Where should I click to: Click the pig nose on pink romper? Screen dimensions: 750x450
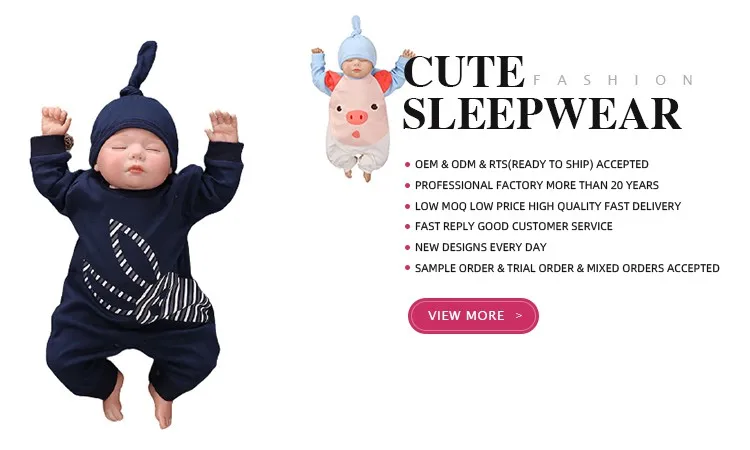coord(356,117)
